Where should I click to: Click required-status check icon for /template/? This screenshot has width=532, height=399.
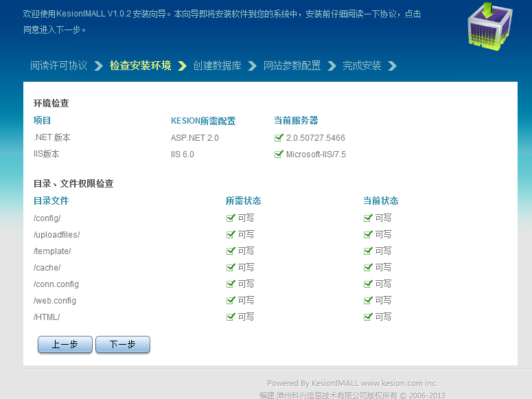[231, 251]
